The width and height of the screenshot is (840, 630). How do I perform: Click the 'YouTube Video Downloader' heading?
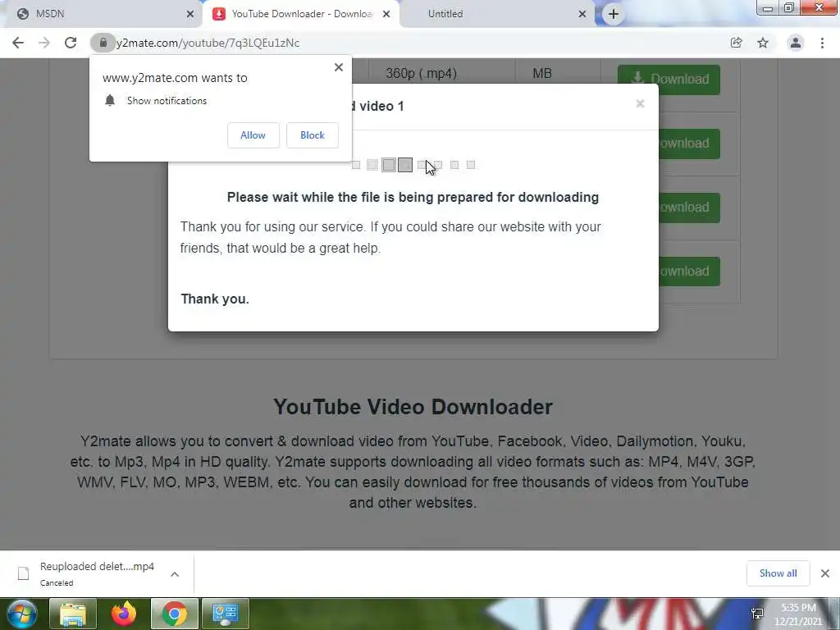click(413, 407)
